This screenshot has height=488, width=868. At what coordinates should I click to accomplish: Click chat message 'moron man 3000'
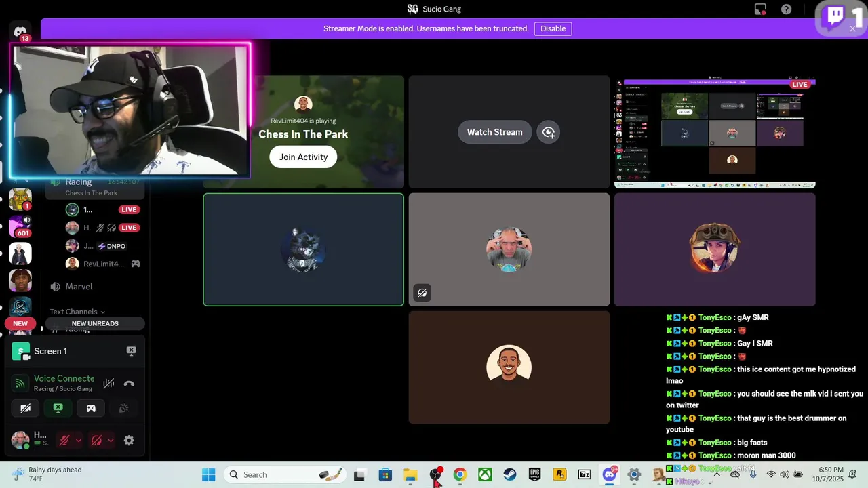(766, 455)
